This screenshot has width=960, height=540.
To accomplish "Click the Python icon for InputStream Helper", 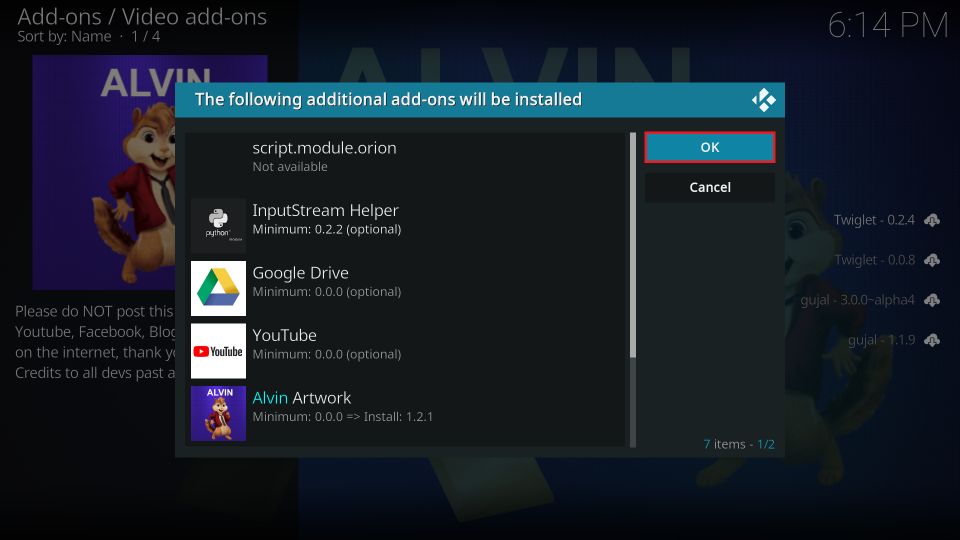I will 218,226.
